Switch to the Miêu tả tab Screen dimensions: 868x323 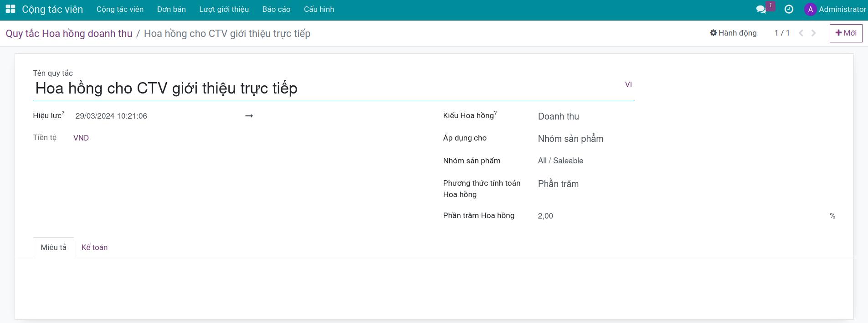tap(53, 247)
